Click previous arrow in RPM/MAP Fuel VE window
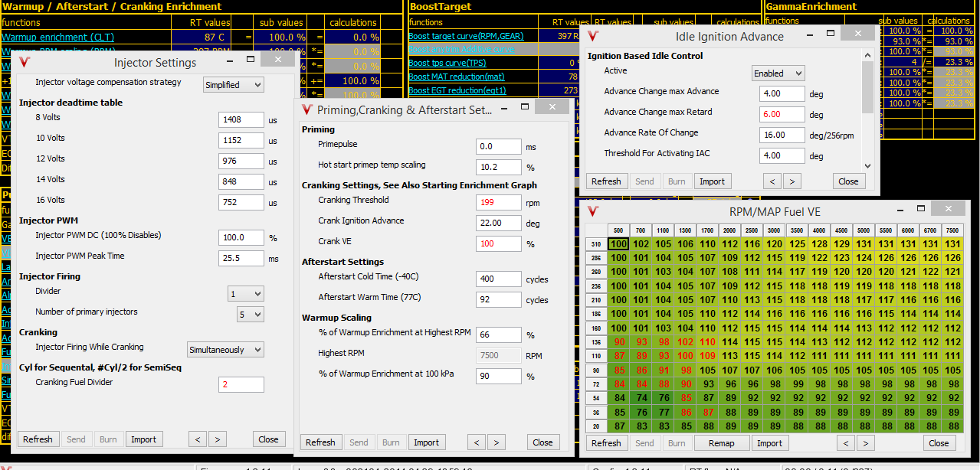Viewport: 980px width, 470px height. pos(846,443)
